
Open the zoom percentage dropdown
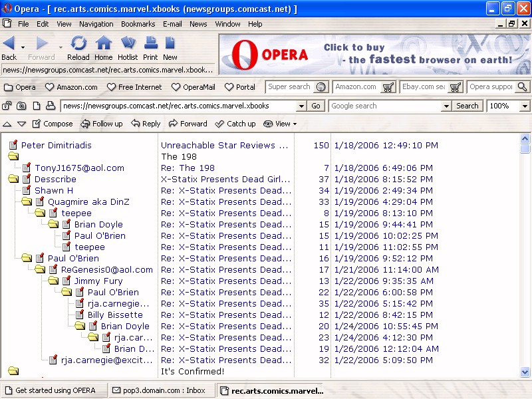click(x=525, y=106)
